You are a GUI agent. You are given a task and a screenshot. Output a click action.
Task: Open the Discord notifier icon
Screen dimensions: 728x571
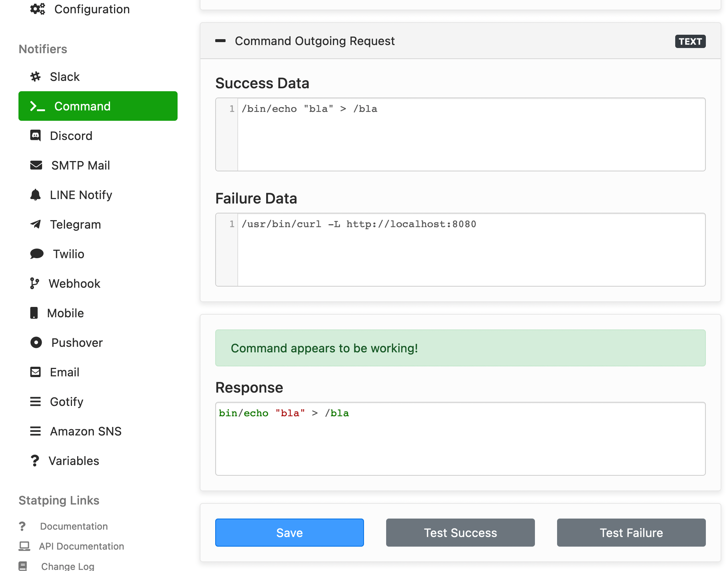pos(36,136)
